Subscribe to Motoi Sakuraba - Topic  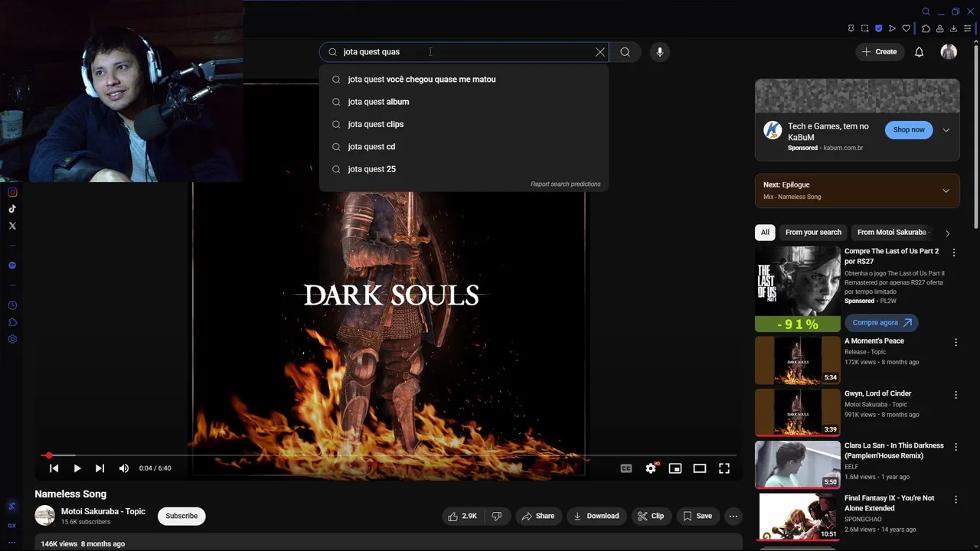point(181,516)
